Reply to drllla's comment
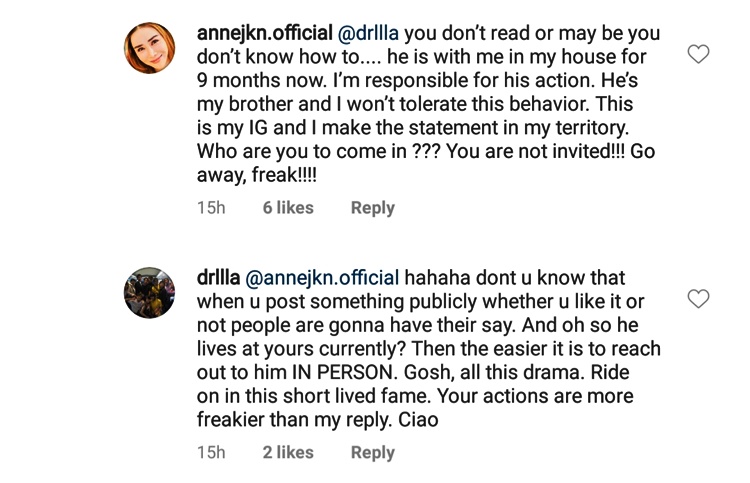Screen dimensions: 750x483 click(372, 453)
